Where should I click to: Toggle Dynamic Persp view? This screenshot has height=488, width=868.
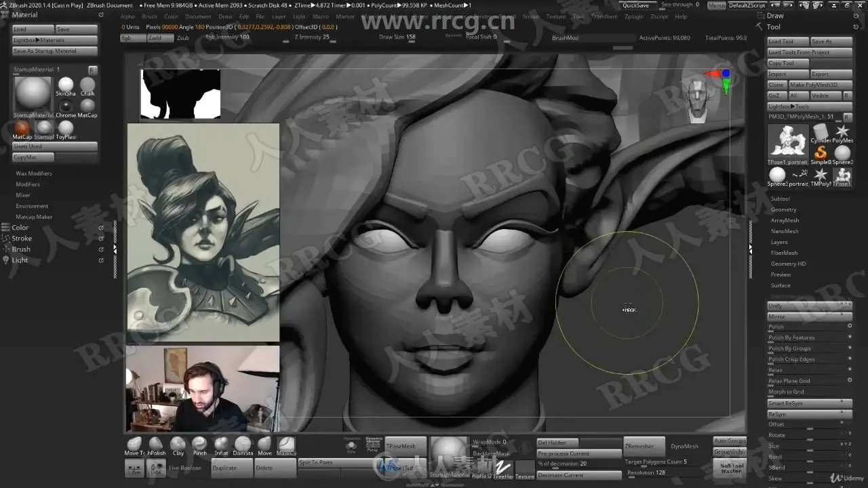click(x=374, y=444)
